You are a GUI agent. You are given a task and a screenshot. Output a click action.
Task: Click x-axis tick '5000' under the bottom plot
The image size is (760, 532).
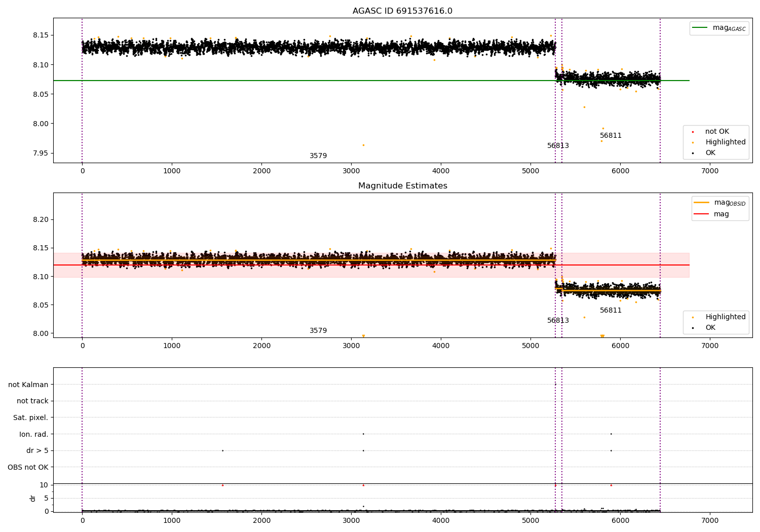[x=530, y=521]
